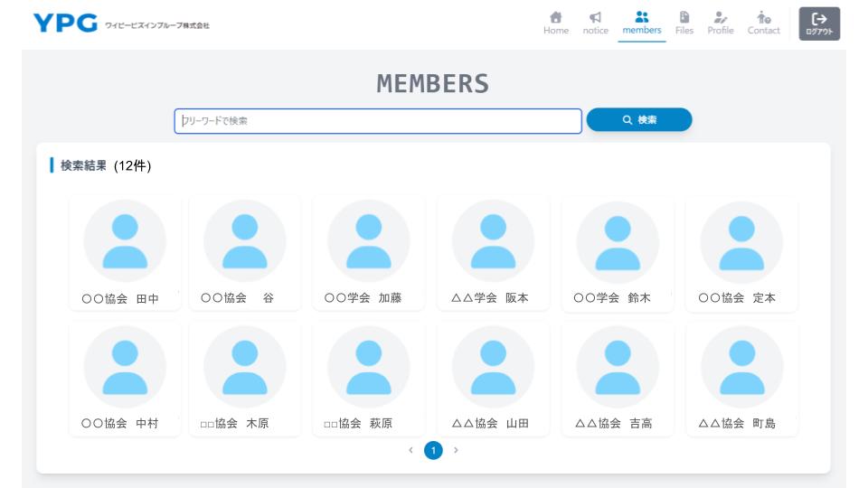Go to next page chevron
868x488 pixels.
456,450
